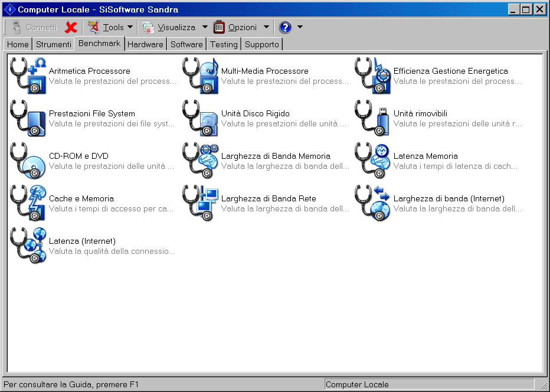The image size is (550, 392).
Task: Click the Cache e Memoria title text
Action: click(81, 198)
